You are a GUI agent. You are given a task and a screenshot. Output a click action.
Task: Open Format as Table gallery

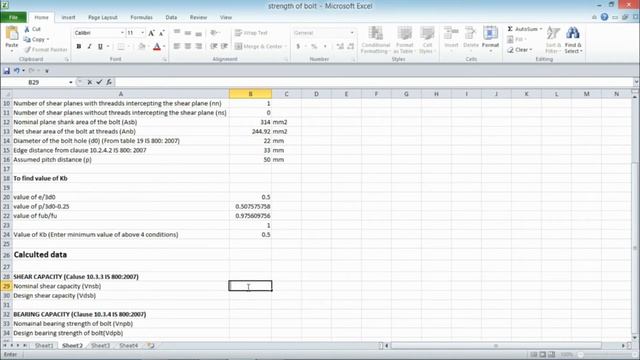(x=404, y=40)
